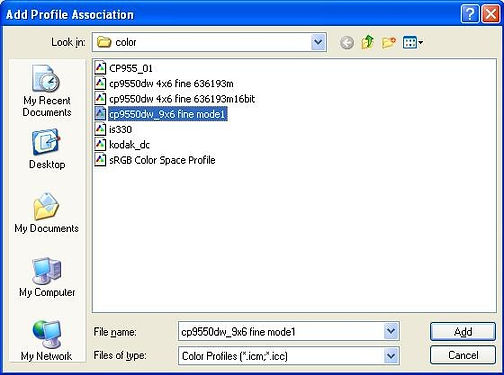Expand the Files of type dropdown arrow

tap(391, 356)
